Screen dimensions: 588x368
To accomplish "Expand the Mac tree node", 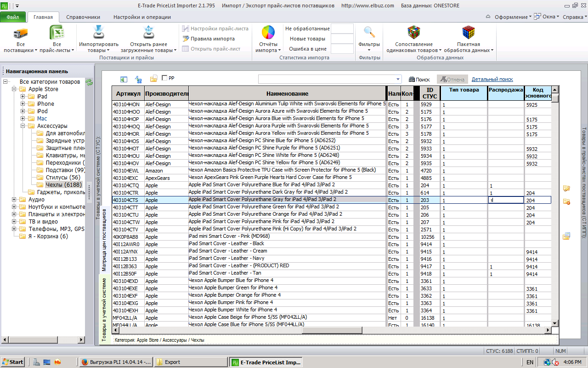I will click(23, 119).
